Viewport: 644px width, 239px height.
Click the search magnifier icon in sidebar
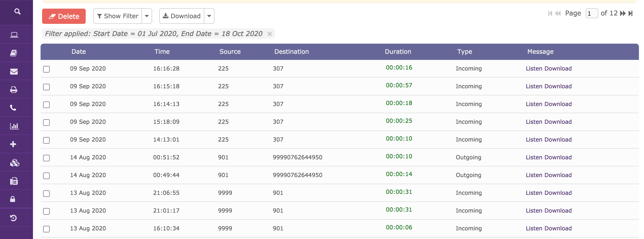[x=17, y=11]
